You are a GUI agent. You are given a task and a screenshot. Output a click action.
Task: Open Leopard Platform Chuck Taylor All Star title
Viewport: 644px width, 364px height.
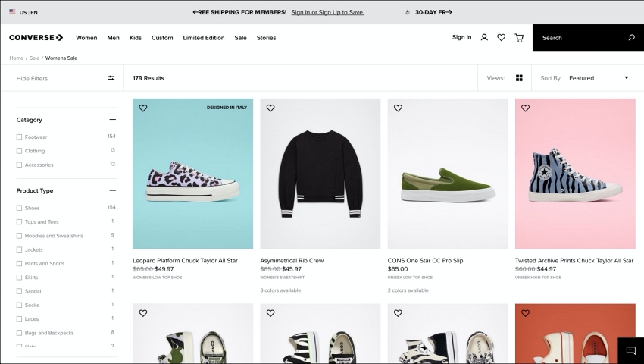pyautogui.click(x=185, y=260)
